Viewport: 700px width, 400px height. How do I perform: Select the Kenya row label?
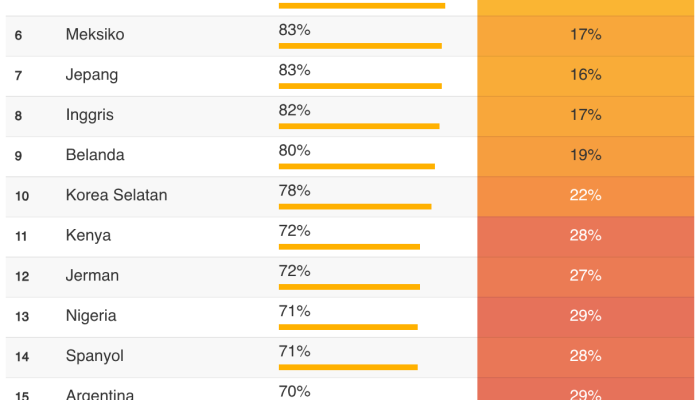pos(88,235)
